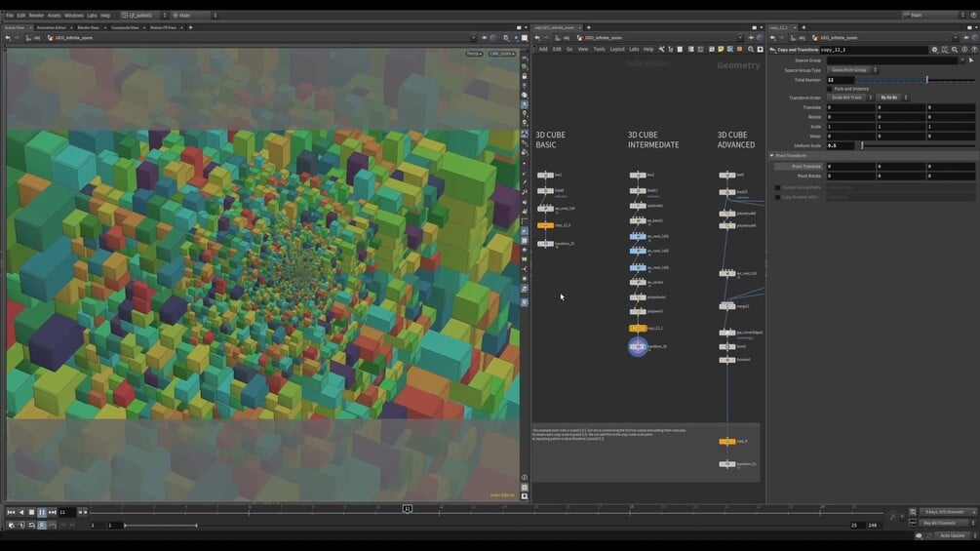Screen dimensions: 980x551
Task: Open the Add menu in network editor
Action: tap(543, 49)
